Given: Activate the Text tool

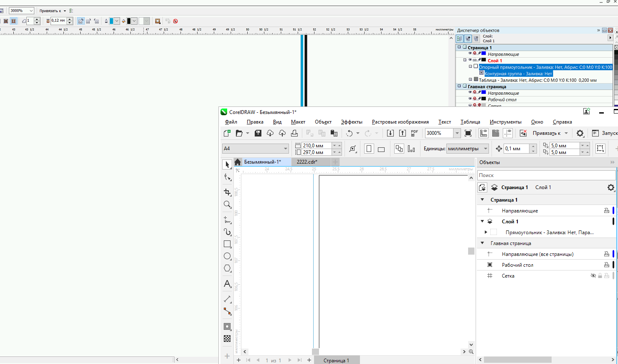Looking at the screenshot, I should click(x=227, y=284).
